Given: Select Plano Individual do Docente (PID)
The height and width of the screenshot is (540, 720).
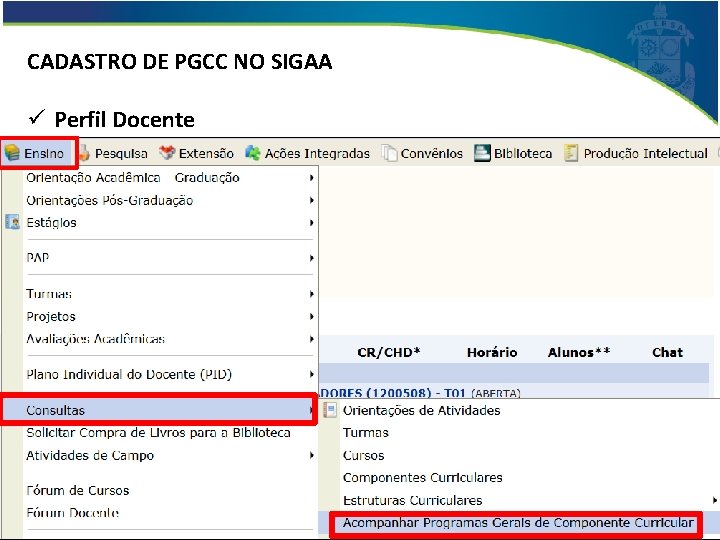Looking at the screenshot, I should click(x=159, y=374).
